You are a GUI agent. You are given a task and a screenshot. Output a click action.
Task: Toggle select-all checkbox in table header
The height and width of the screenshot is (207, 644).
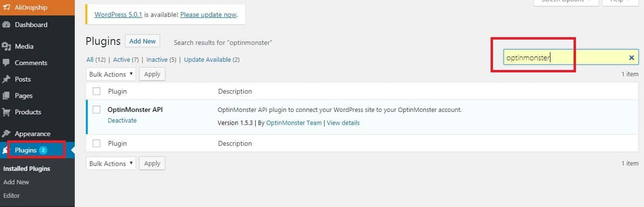[96, 91]
